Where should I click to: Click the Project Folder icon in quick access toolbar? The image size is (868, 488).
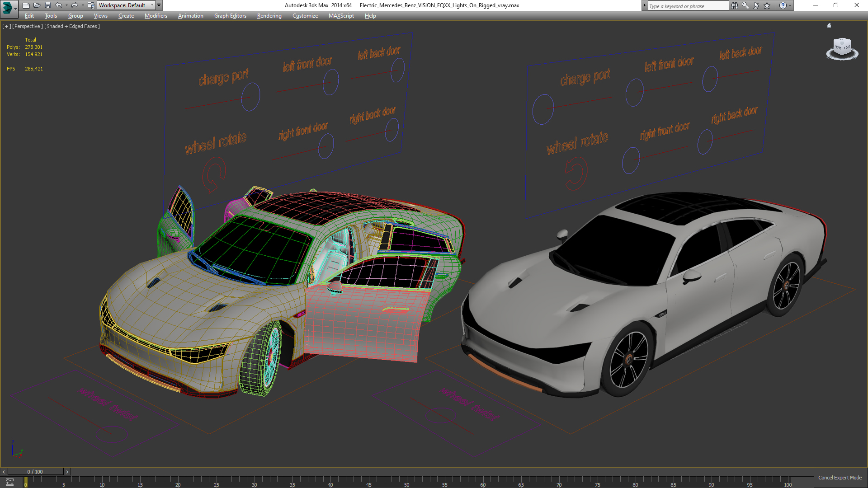coord(91,5)
